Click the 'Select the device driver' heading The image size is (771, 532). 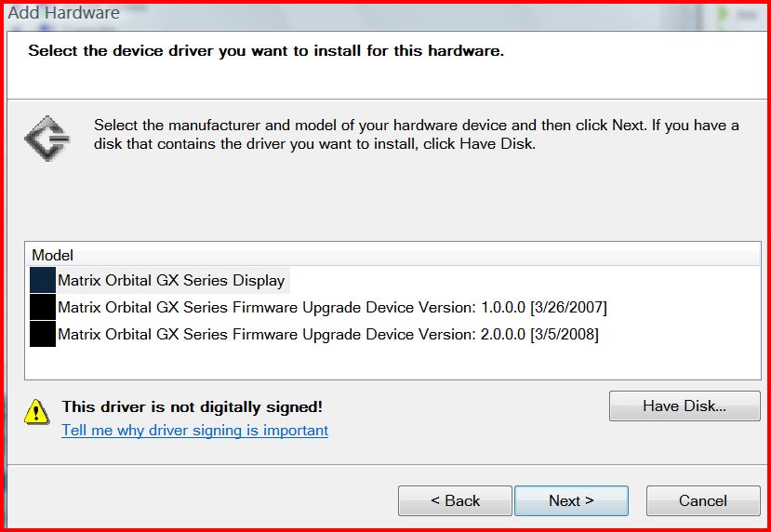point(266,50)
